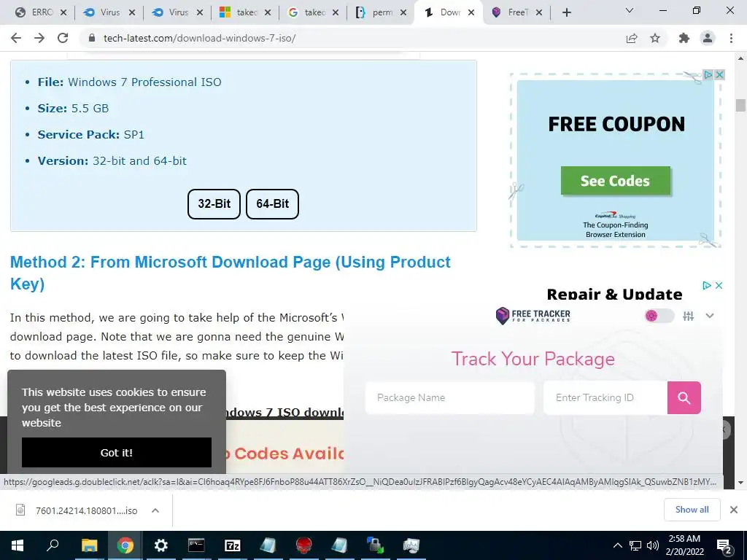Open 7-Zip from taskbar
Viewport: 747px width, 560px height.
[x=232, y=545]
